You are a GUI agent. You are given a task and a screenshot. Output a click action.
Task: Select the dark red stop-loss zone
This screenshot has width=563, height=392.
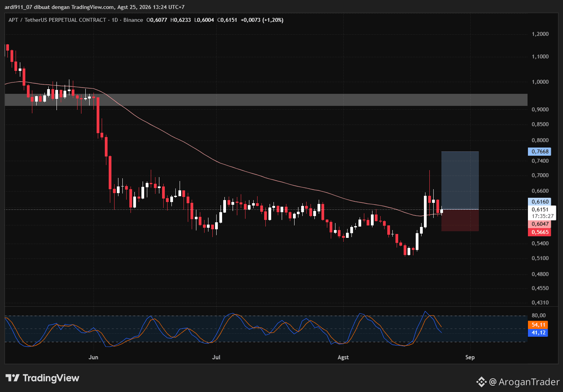pyautogui.click(x=460, y=220)
